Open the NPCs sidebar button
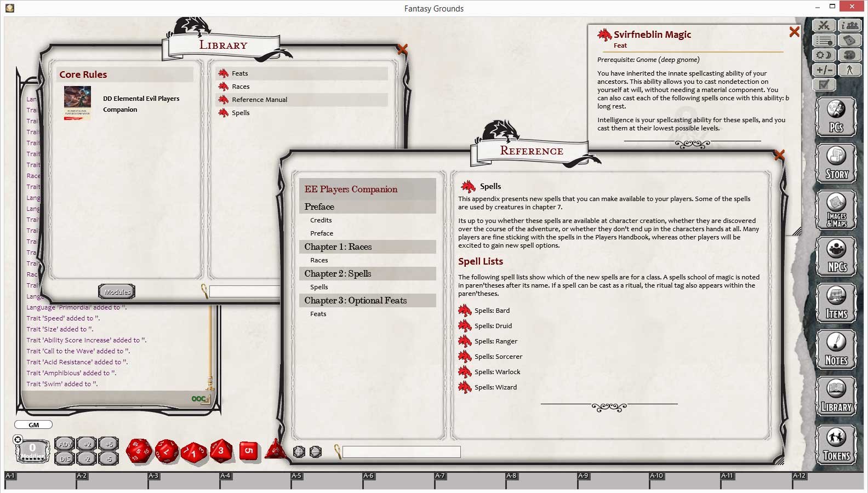The image size is (868, 493). (836, 256)
